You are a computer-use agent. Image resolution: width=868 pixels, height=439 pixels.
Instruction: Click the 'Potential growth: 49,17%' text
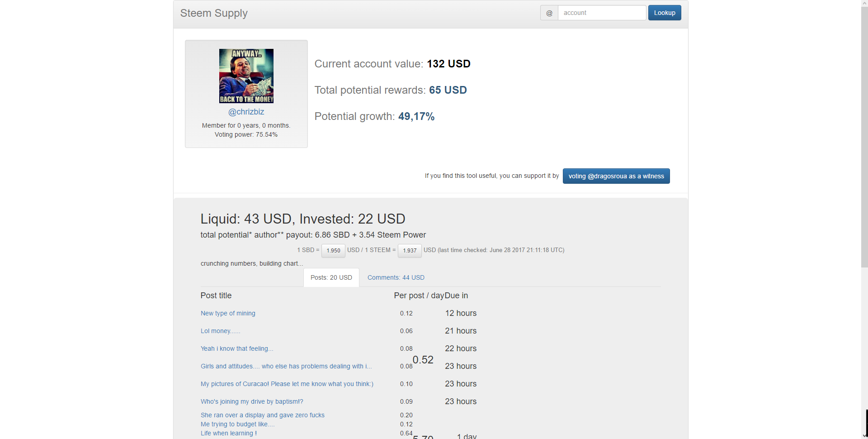pos(374,116)
